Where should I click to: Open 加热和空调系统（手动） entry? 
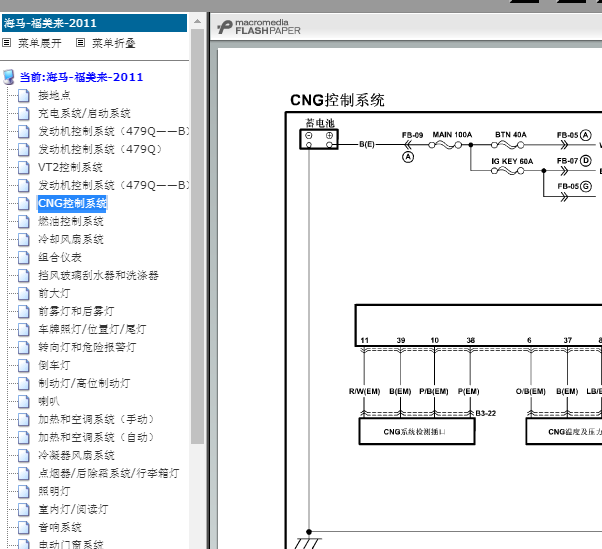pos(96,420)
